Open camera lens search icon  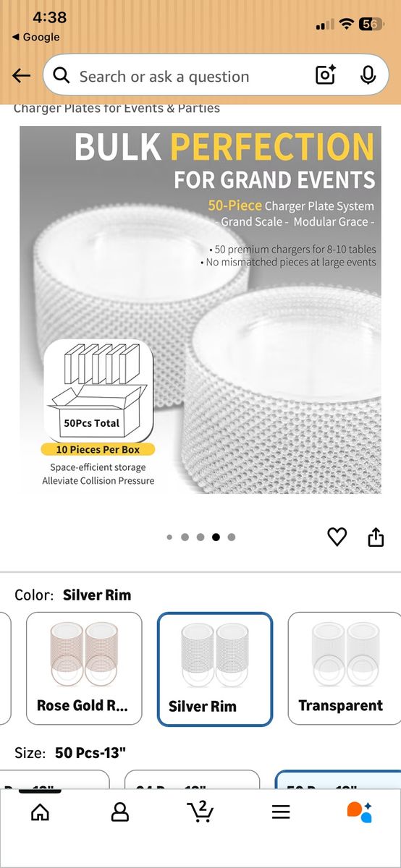[326, 75]
